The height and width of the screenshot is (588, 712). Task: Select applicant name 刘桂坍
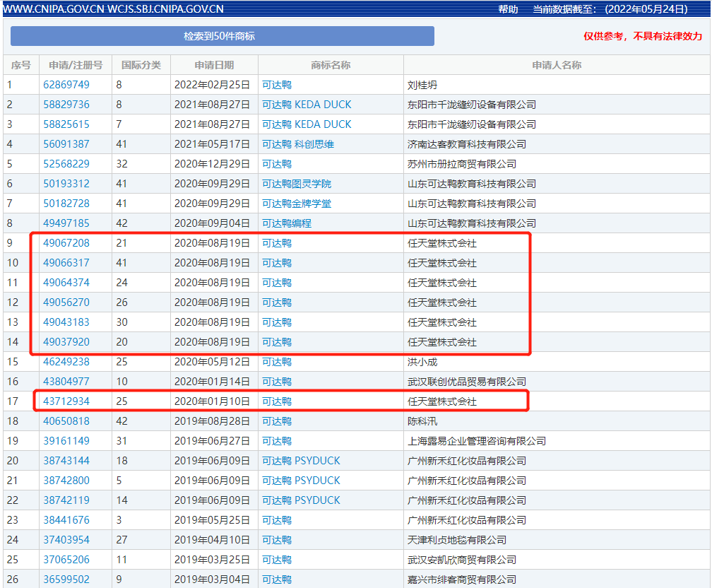tap(422, 85)
